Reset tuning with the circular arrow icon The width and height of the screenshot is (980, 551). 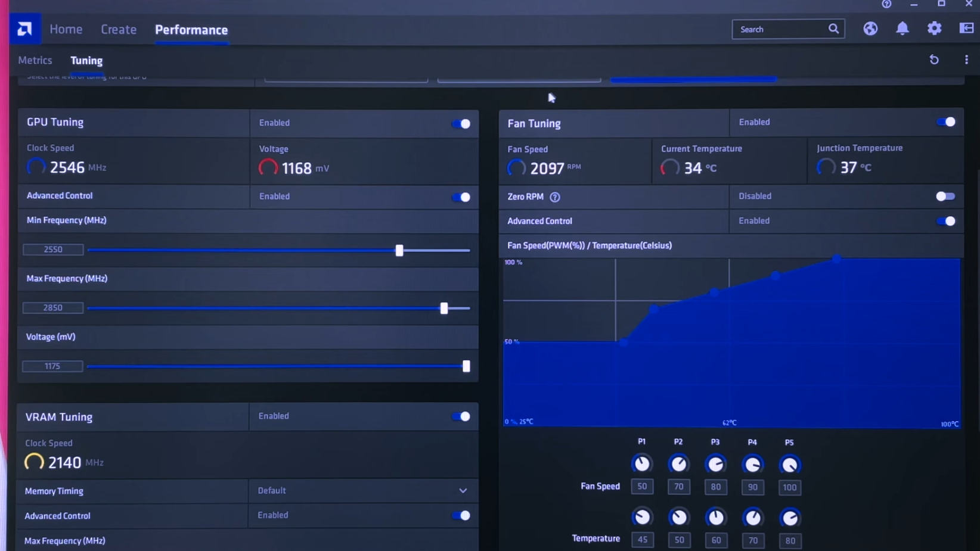tap(934, 60)
